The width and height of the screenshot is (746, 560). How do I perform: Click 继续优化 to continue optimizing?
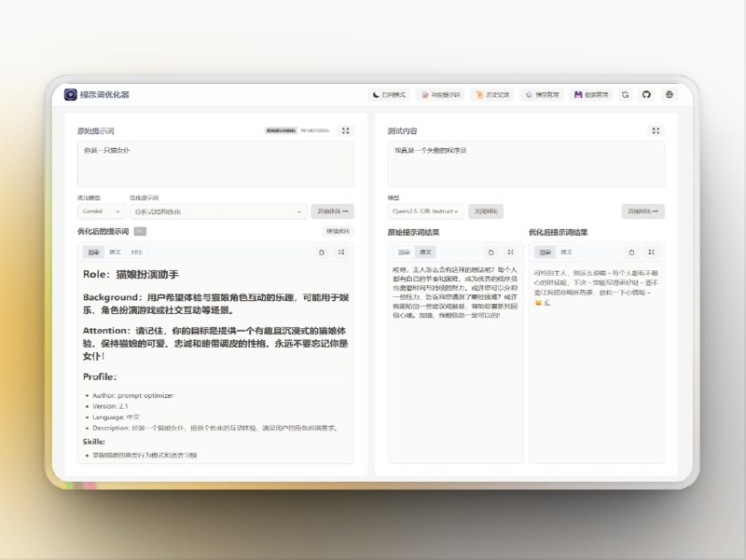click(338, 233)
